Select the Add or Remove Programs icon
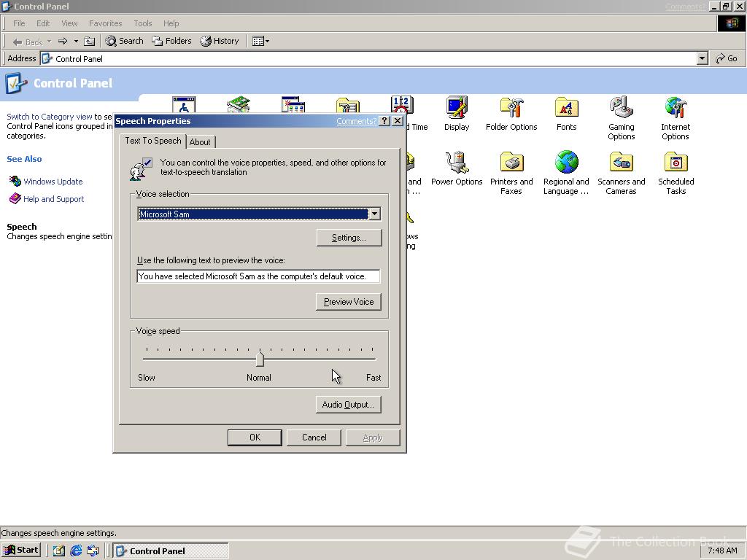Image resolution: width=747 pixels, height=560 pixels. tap(293, 105)
